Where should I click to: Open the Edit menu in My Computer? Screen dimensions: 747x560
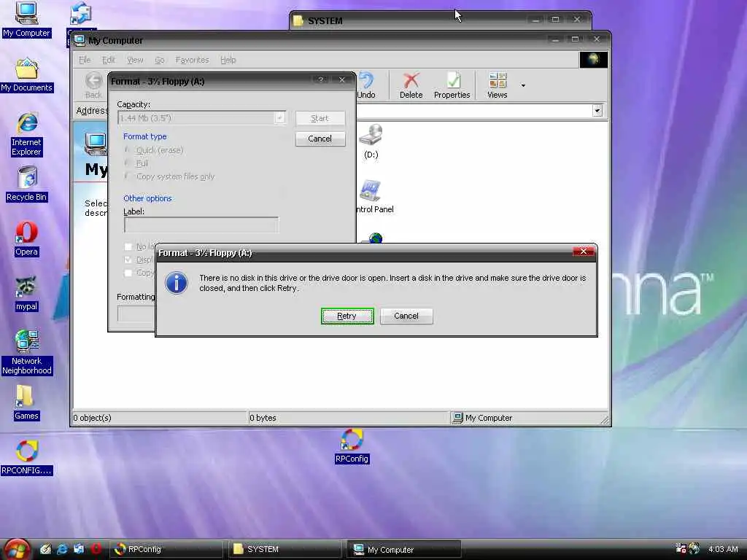(x=108, y=60)
